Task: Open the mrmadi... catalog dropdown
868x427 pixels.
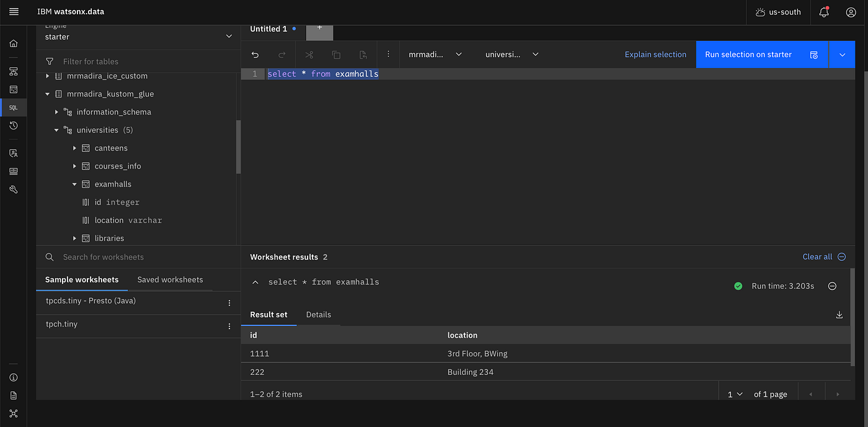Action: [435, 55]
